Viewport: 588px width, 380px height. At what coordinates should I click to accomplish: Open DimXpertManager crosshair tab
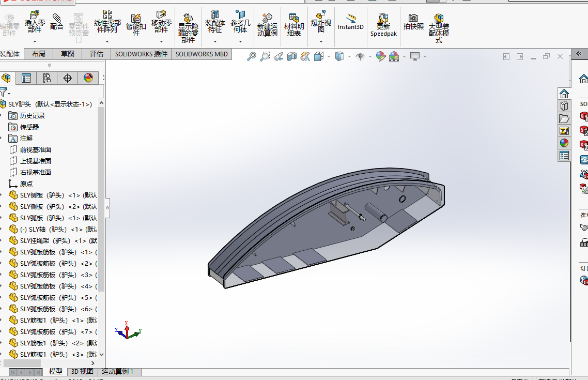[68, 78]
